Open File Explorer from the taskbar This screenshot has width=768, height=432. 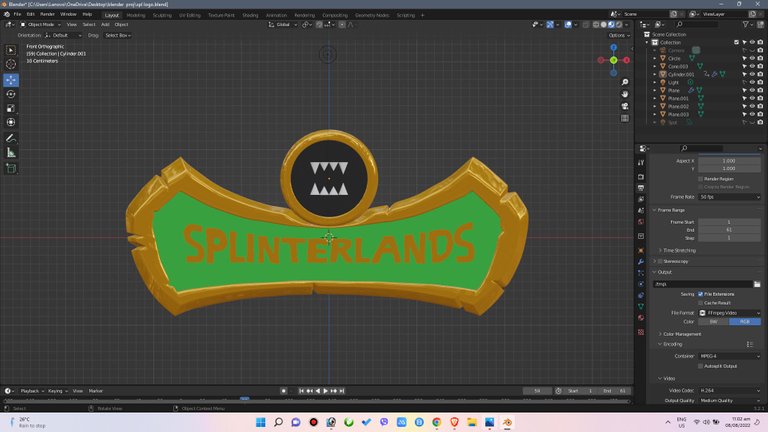[x=472, y=422]
